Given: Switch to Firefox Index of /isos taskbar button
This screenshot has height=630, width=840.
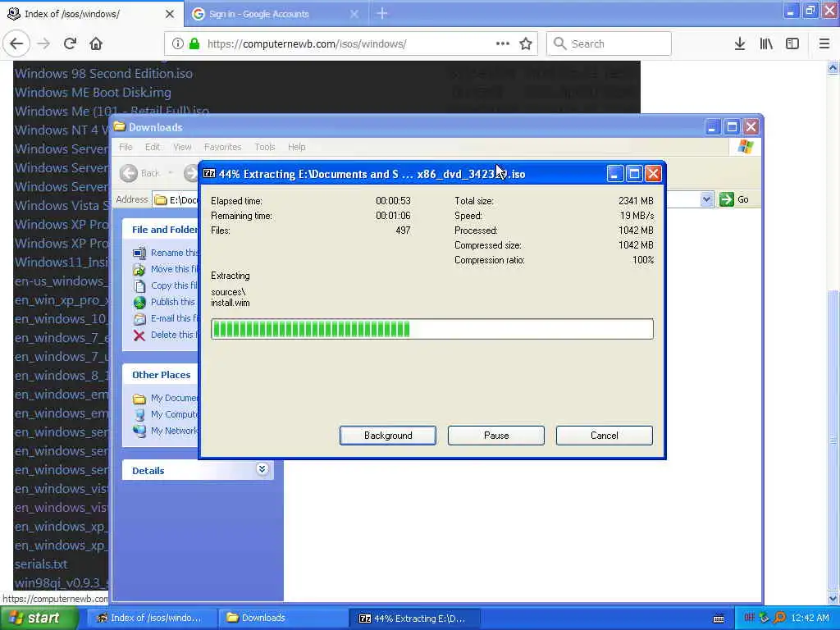Looking at the screenshot, I should [x=152, y=618].
